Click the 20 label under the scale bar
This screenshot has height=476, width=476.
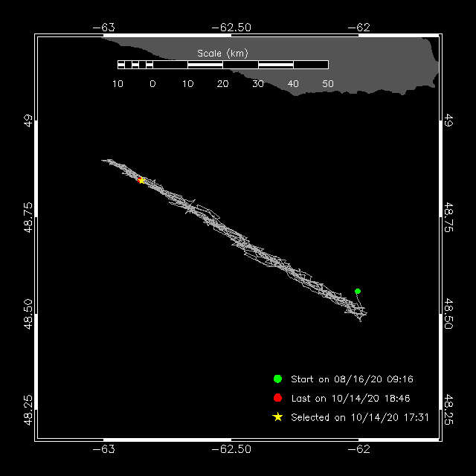[x=223, y=84]
